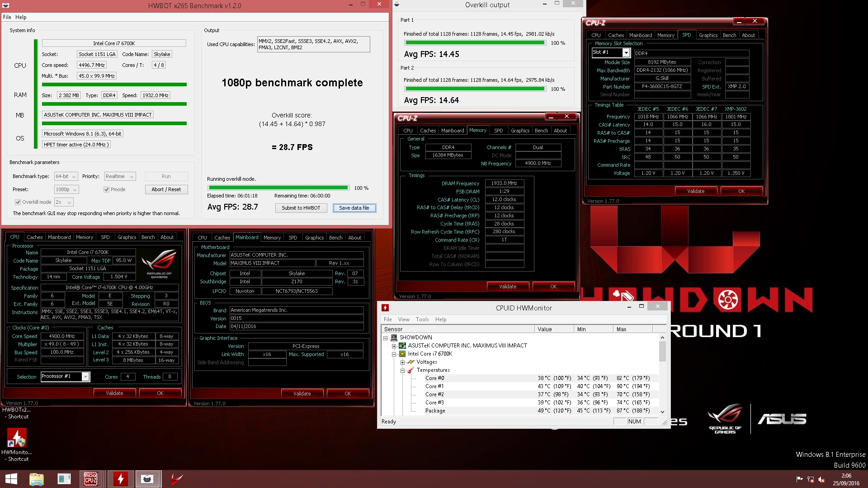This screenshot has height=488, width=868.
Task: Click the Running overkill mode progress bar
Action: 278,188
